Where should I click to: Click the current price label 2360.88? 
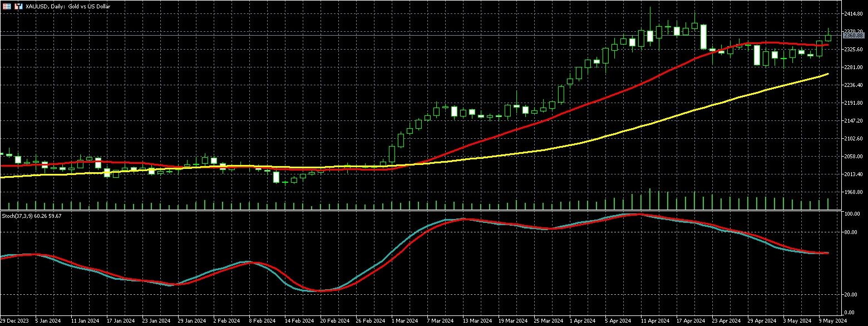(853, 35)
